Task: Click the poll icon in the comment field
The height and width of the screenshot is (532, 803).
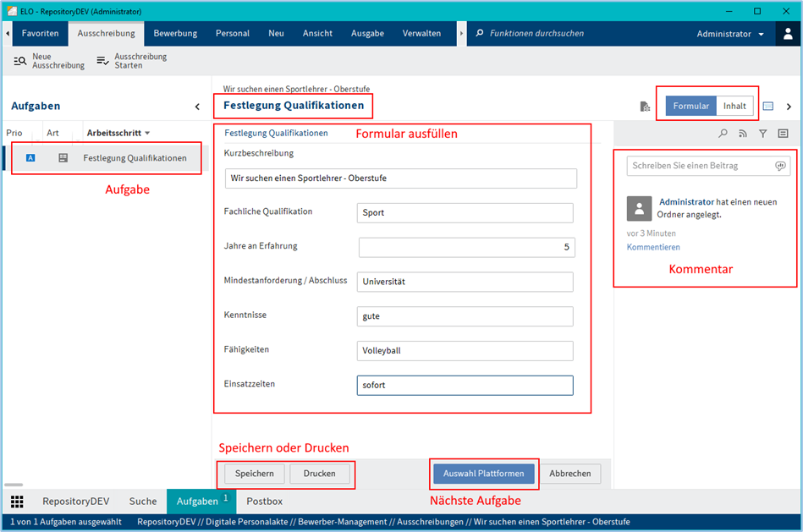Action: tap(780, 166)
